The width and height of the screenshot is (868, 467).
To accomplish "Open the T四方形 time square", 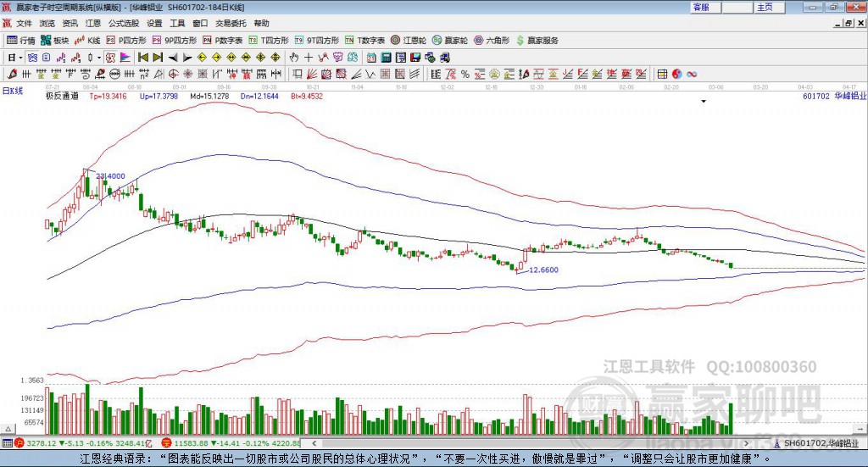I will [x=269, y=41].
